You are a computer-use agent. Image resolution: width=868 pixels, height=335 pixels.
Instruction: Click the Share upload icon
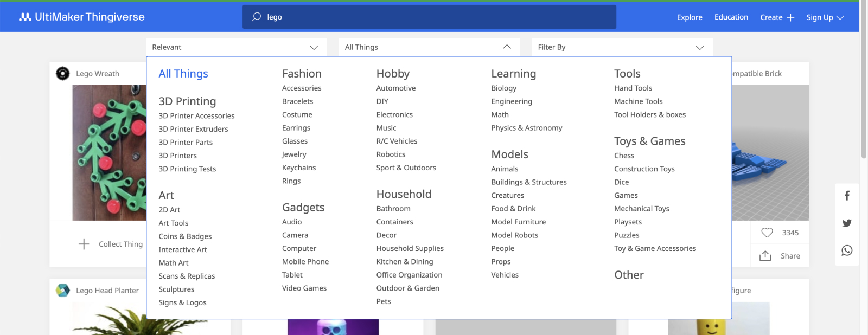[x=765, y=256]
